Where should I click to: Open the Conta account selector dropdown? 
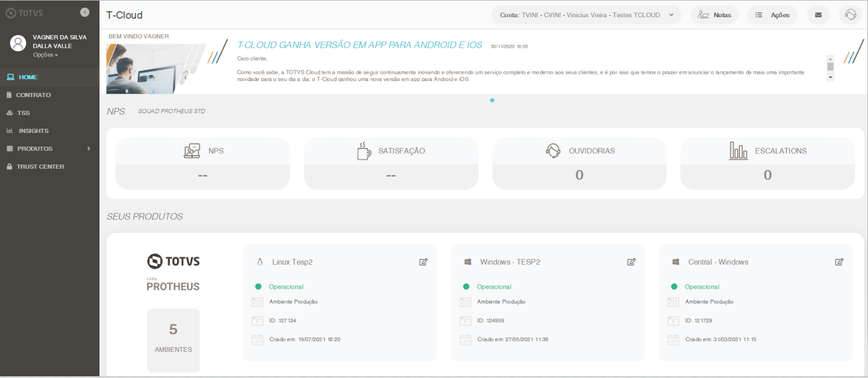586,15
